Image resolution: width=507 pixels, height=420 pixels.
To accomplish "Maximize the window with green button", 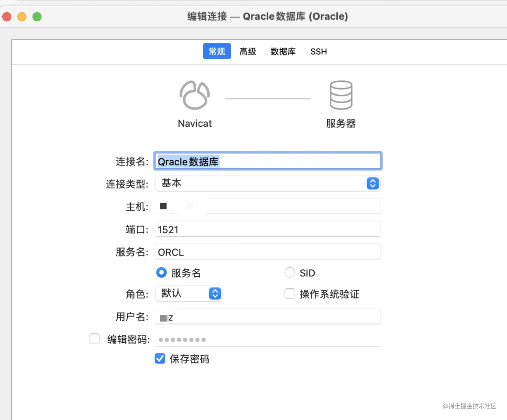I will pyautogui.click(x=37, y=16).
